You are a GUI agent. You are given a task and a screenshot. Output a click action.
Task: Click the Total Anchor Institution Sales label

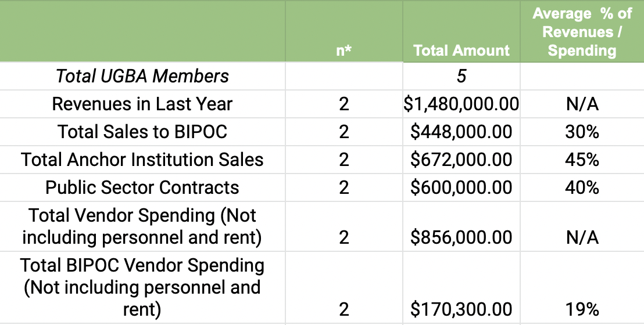(142, 160)
